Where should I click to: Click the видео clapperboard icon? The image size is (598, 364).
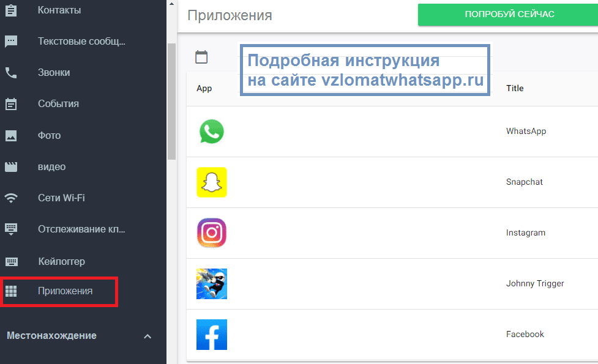tap(11, 166)
